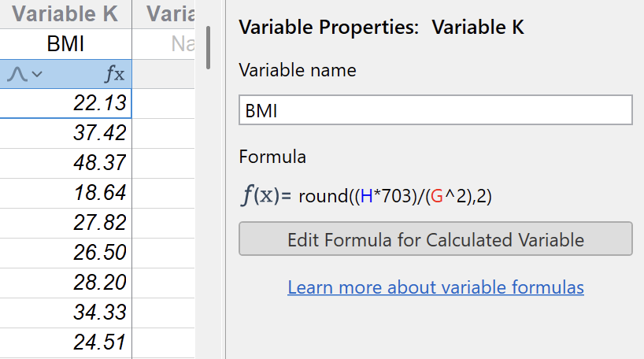
Task: Select the cell with value 37.42
Action: [65, 133]
